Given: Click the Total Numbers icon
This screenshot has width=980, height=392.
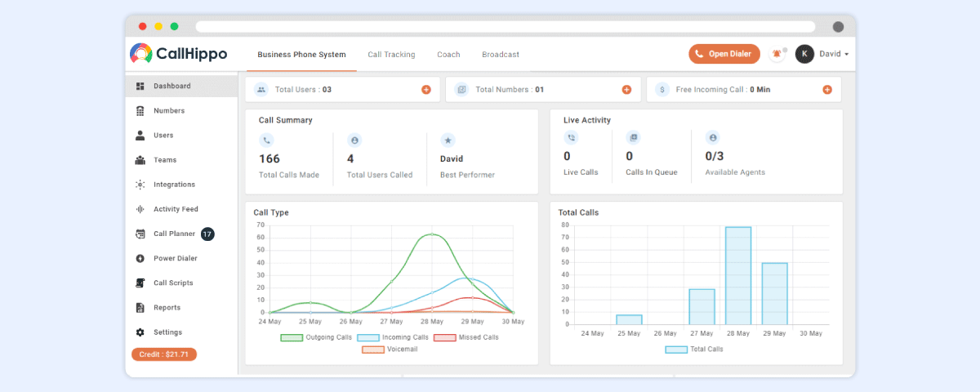Looking at the screenshot, I should pyautogui.click(x=461, y=89).
